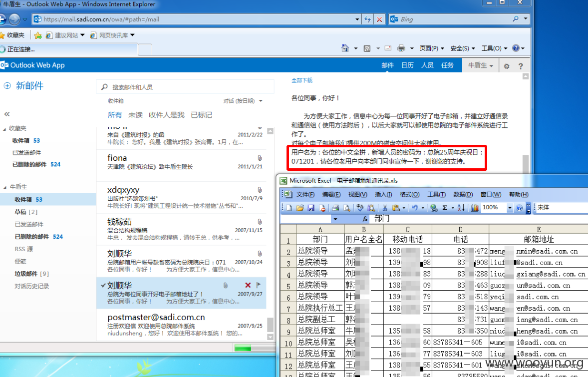Image resolution: width=588 pixels, height=377 pixels.
Task: Collapse the 收藏夹 folder tree section
Action: tap(4, 129)
